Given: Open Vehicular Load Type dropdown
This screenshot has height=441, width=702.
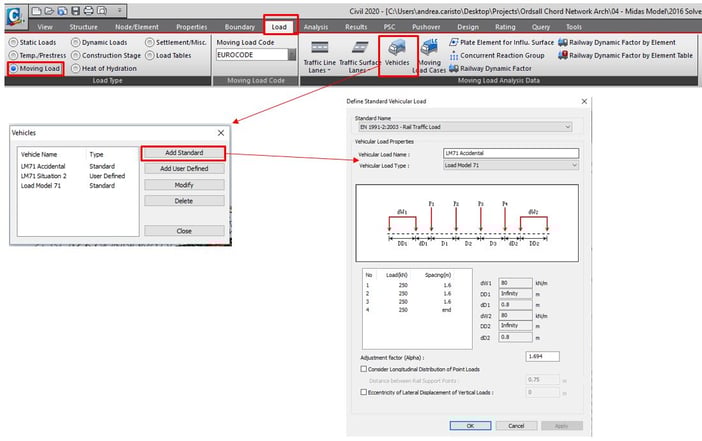Looking at the screenshot, I should pos(510,165).
